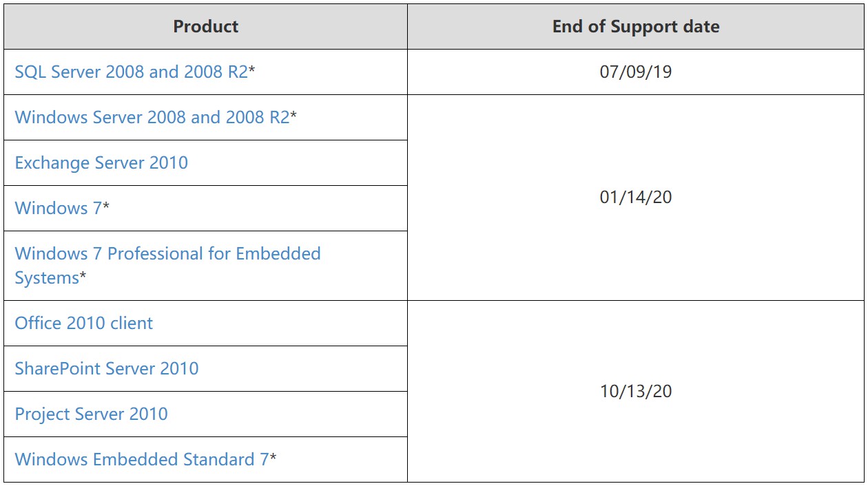Open the SQL Server 2008 and 2008 R2 link

point(131,72)
